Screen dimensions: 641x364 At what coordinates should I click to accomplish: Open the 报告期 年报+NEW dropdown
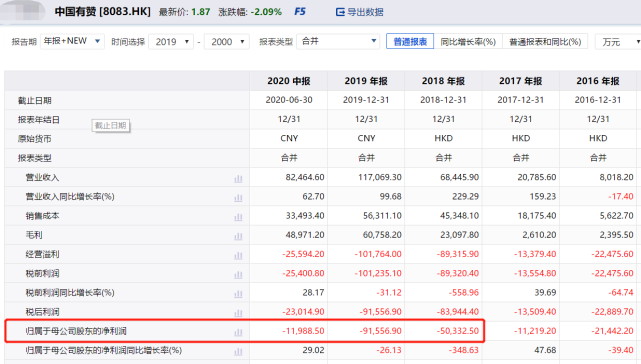pyautogui.click(x=72, y=41)
